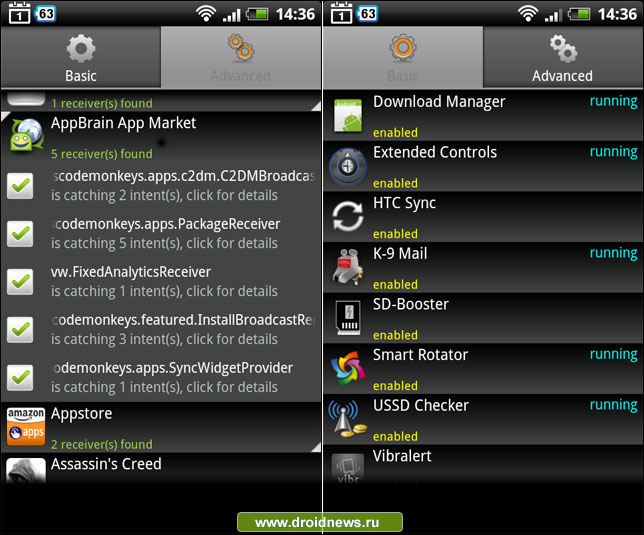Viewport: 644px width, 535px height.
Task: Select the Basic tab in right screen
Action: (403, 57)
